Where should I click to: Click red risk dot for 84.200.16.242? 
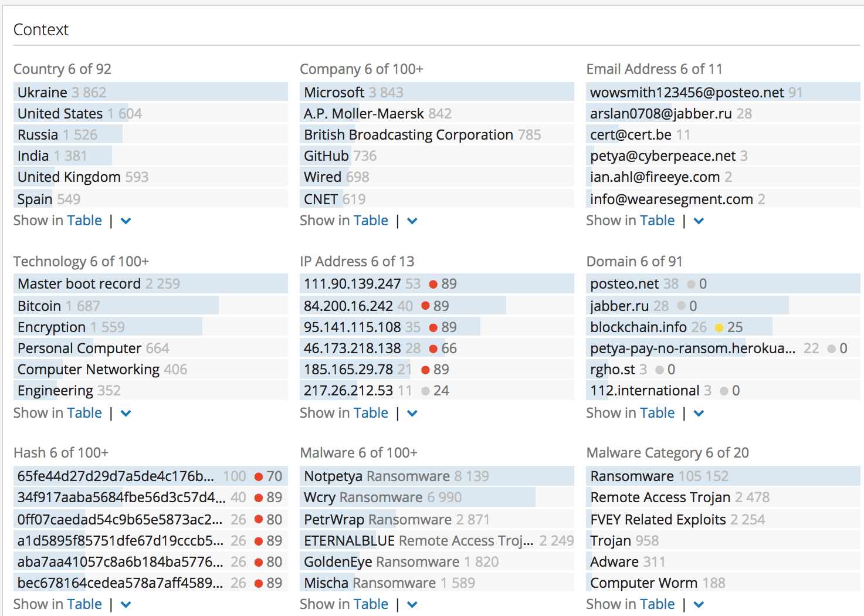click(426, 306)
